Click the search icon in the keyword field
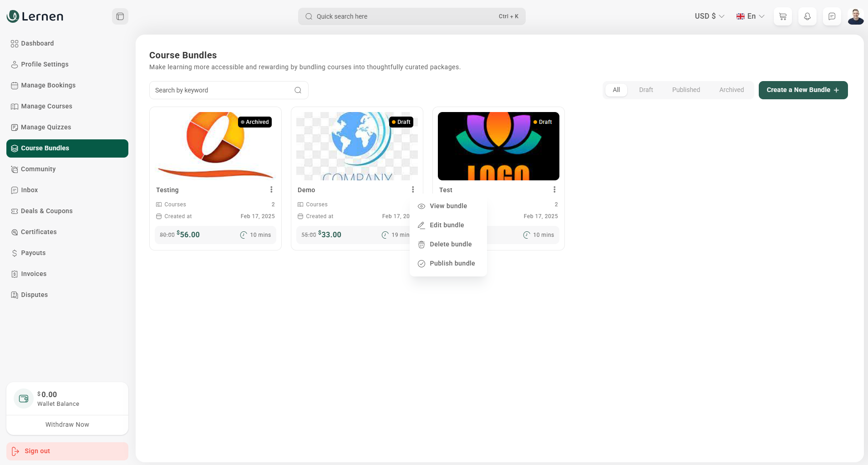 click(298, 90)
